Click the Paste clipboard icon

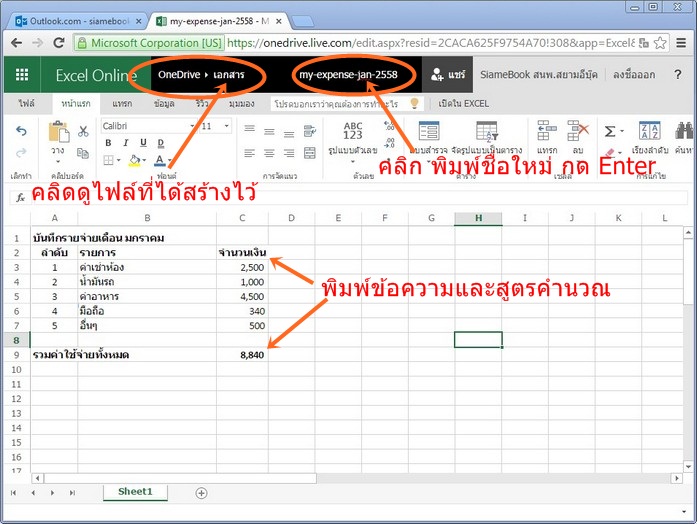[x=58, y=132]
